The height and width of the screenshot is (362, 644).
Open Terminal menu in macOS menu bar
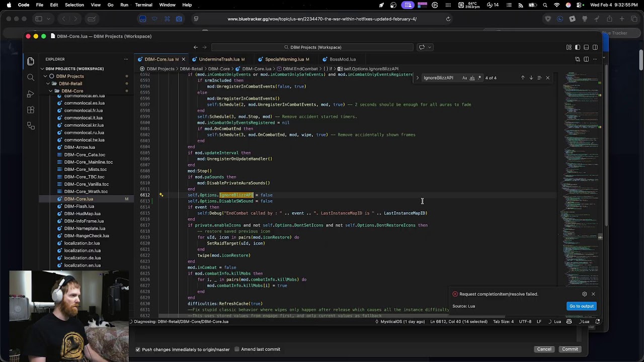click(x=143, y=5)
